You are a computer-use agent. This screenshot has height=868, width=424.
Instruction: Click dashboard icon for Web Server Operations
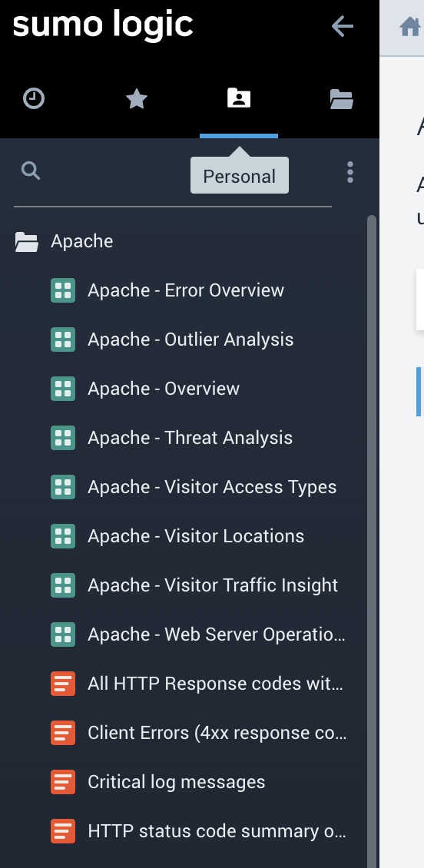click(x=63, y=635)
